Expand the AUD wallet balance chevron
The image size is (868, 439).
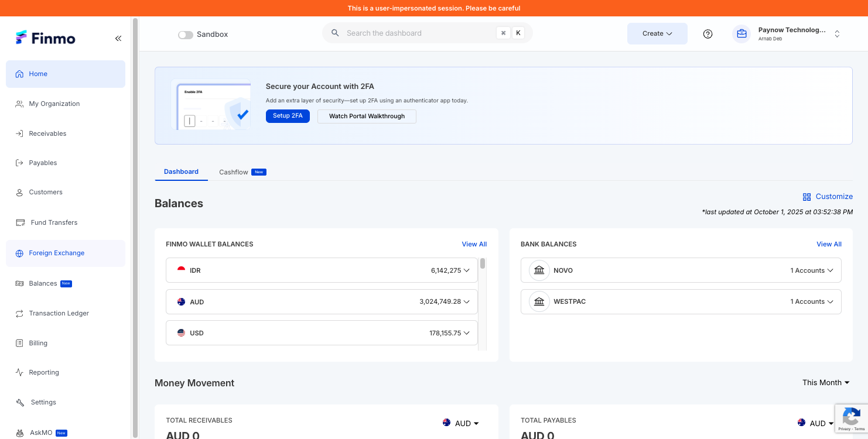pos(467,302)
